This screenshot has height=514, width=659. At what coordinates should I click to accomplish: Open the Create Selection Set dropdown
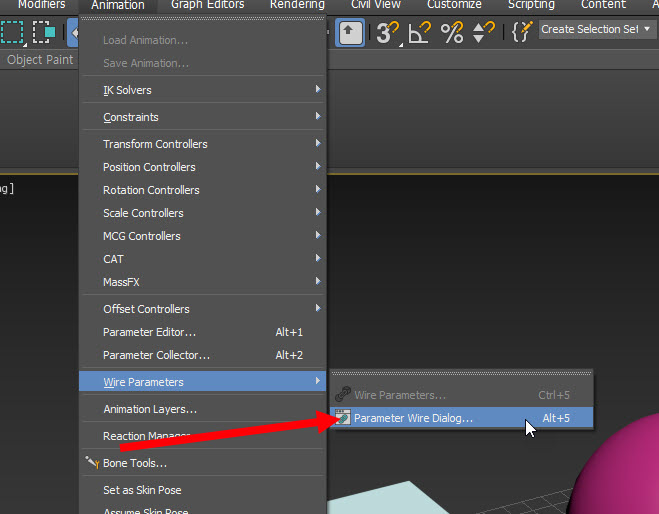click(596, 29)
